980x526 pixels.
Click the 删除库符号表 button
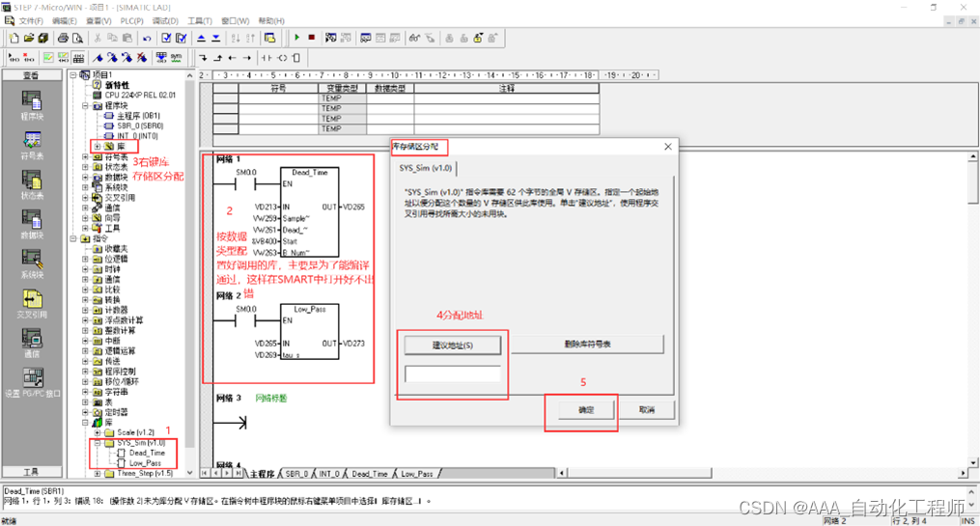(587, 345)
